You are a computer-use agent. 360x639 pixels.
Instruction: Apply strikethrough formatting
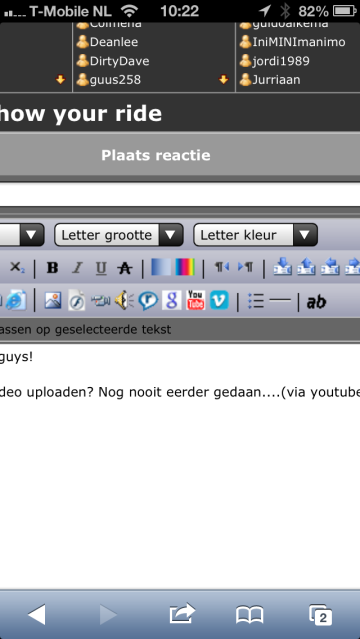pyautogui.click(x=124, y=268)
